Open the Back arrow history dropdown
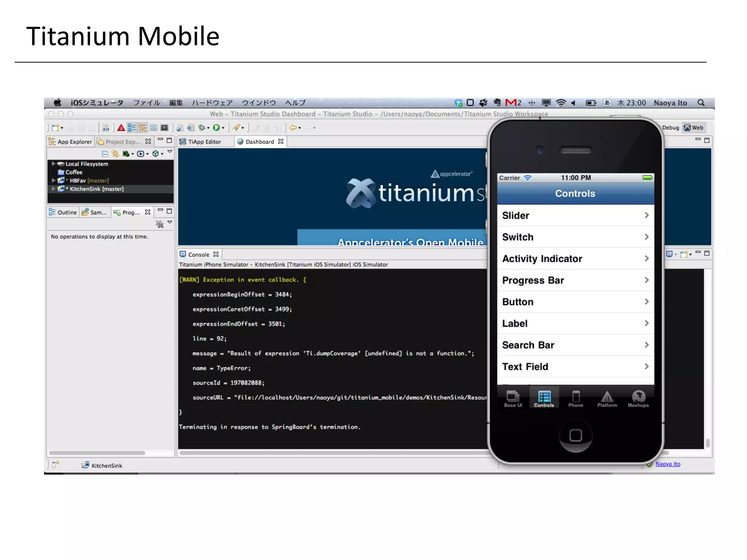The image size is (747, 560). (300, 128)
